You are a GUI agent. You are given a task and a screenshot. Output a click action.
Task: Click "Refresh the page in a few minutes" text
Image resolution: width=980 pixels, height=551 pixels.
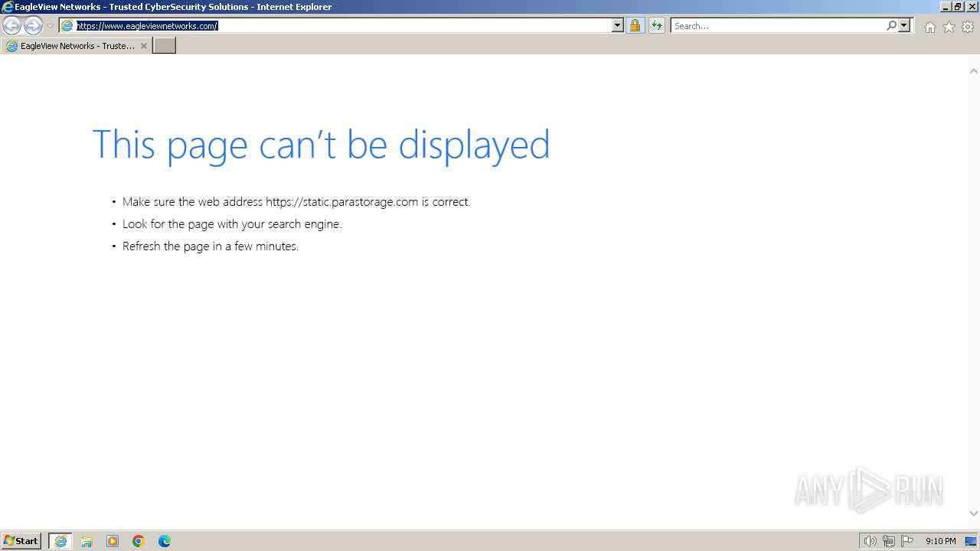(x=211, y=246)
